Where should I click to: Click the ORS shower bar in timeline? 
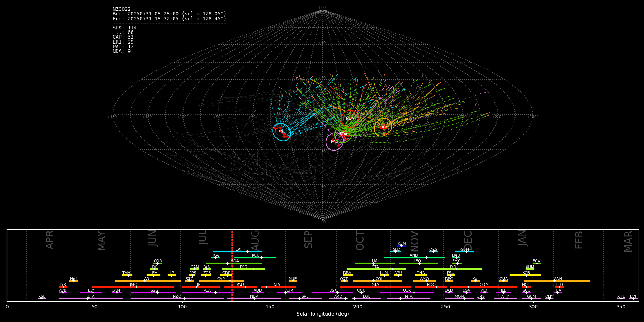[x=433, y=252]
